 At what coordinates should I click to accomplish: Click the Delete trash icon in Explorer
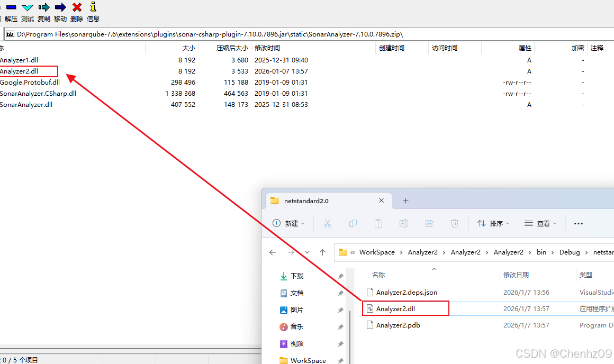pos(455,223)
